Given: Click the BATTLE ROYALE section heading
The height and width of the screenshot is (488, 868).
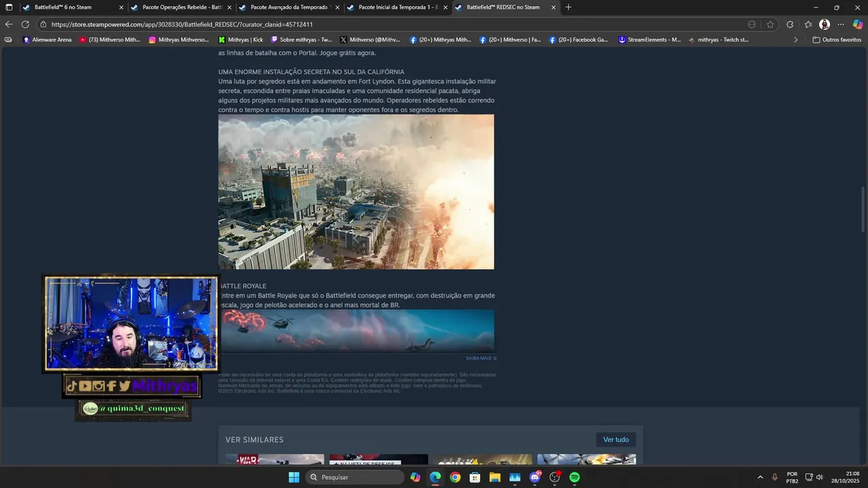Looking at the screenshot, I should [x=243, y=286].
